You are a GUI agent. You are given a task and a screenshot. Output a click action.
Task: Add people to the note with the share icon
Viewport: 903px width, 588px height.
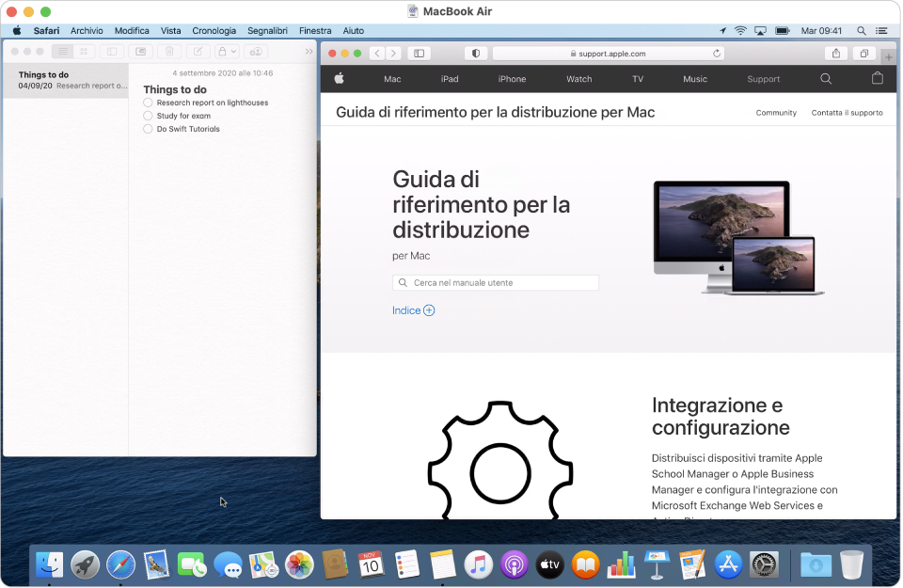(256, 52)
